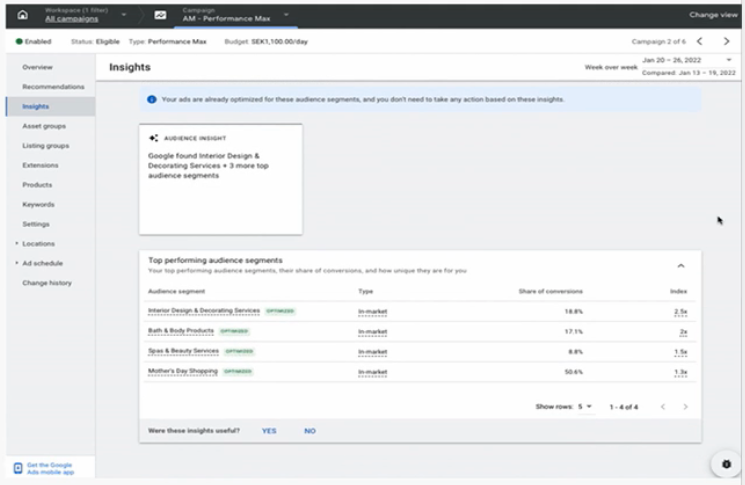Click the Type column header

pos(365,291)
